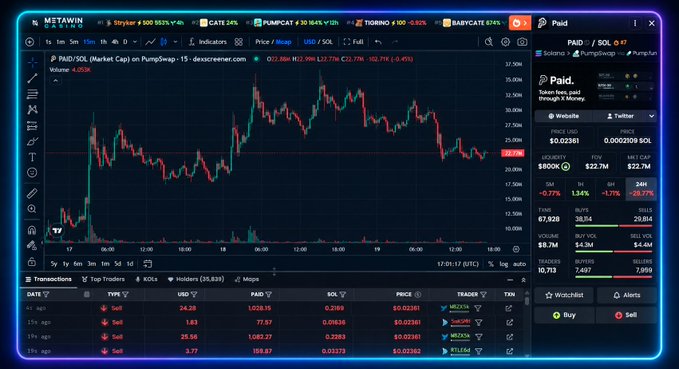Image resolution: width=679 pixels, height=369 pixels.
Task: Open chart settings gear icon
Action: (505, 42)
